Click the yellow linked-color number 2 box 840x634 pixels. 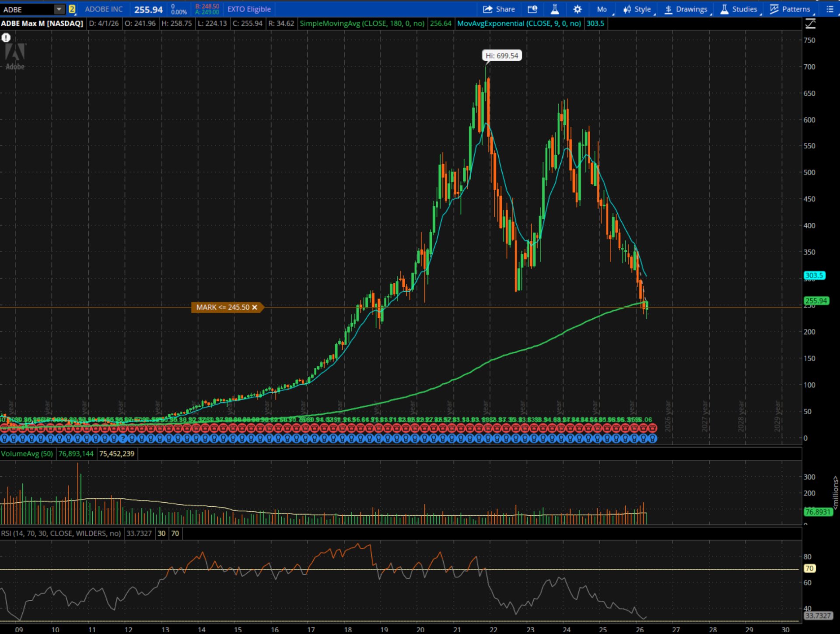[x=72, y=9]
